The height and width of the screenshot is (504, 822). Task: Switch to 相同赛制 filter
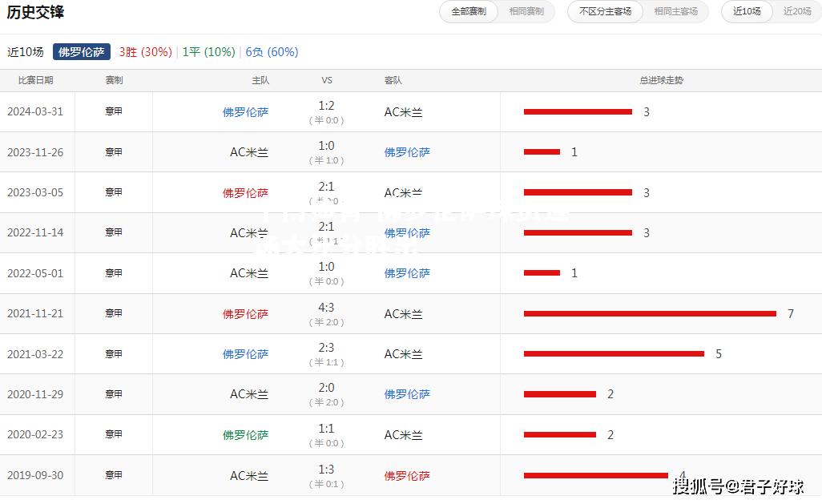coord(526,11)
